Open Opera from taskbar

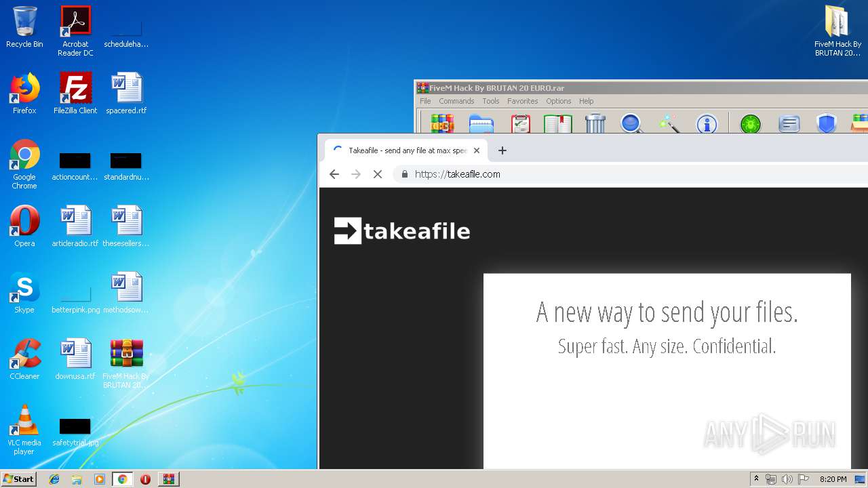pyautogui.click(x=145, y=479)
